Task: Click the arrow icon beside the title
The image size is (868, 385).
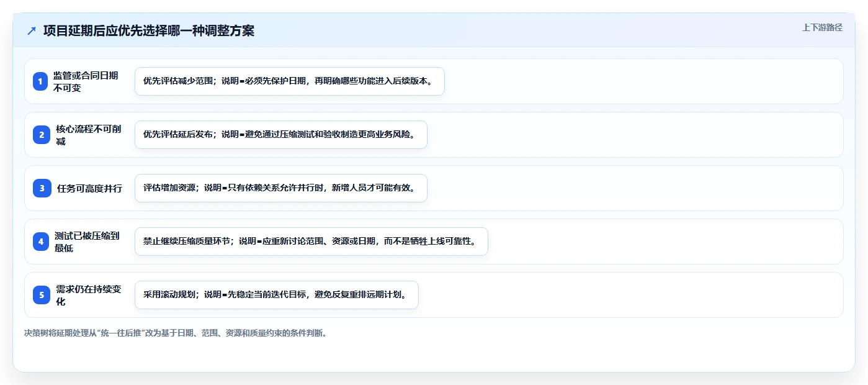Action: point(31,31)
